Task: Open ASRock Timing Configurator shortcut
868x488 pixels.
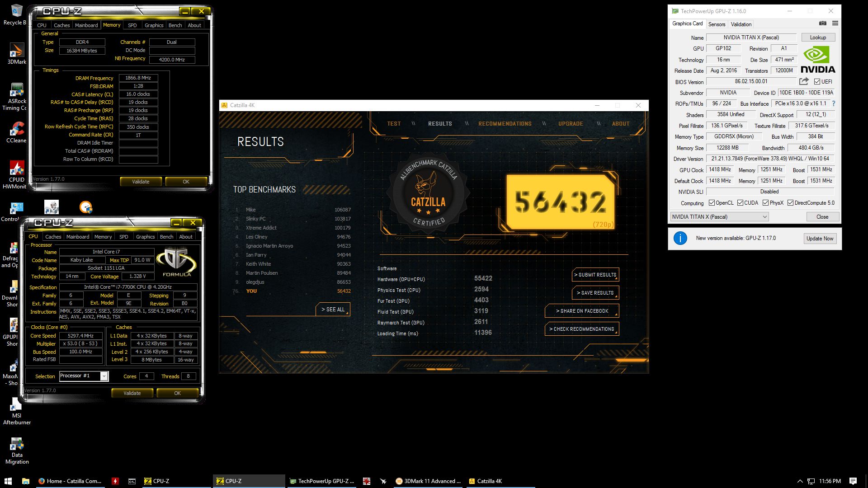Action: point(17,96)
